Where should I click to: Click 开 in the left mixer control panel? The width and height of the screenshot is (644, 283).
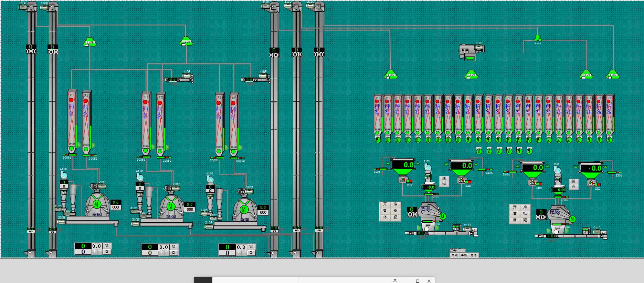coord(385,204)
